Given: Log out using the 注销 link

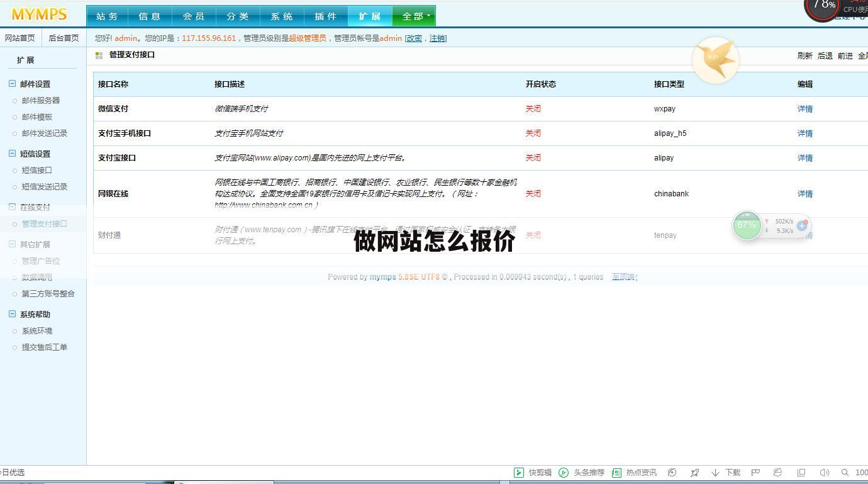Looking at the screenshot, I should (x=438, y=38).
